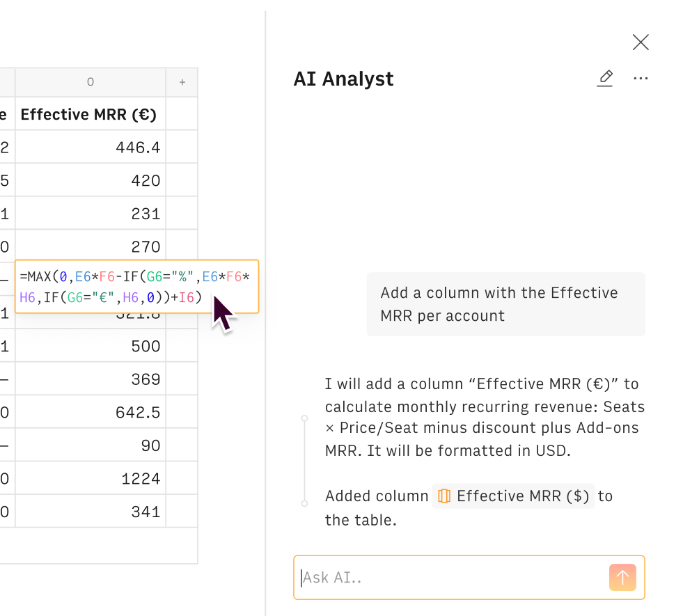
Task: Select column O header
Action: click(x=91, y=82)
